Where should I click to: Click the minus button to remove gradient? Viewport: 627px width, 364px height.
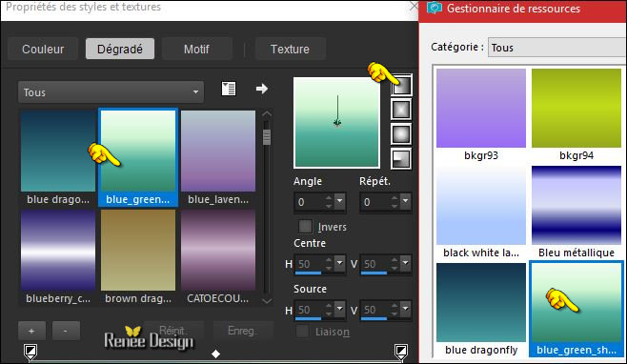[x=66, y=331]
